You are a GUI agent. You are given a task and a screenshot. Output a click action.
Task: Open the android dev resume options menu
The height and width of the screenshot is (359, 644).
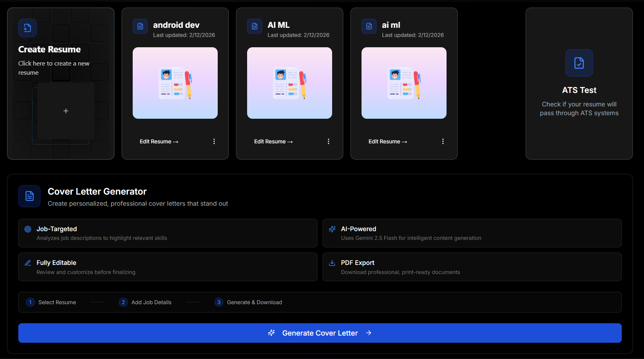[x=214, y=141]
